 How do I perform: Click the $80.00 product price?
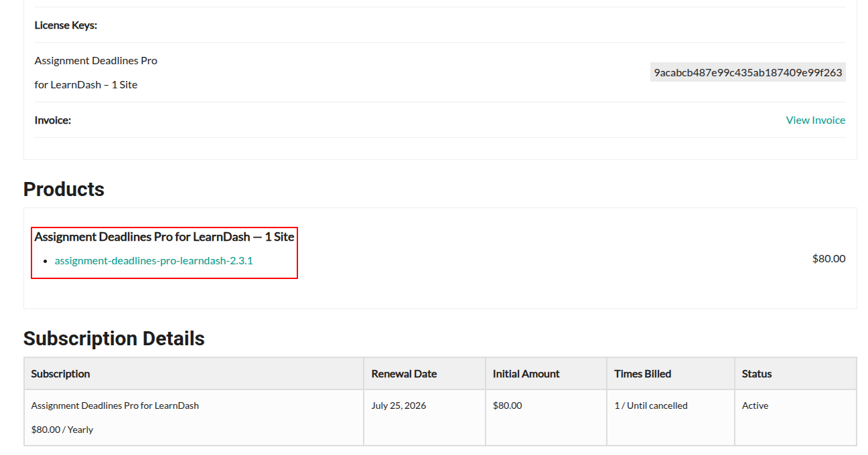(828, 259)
